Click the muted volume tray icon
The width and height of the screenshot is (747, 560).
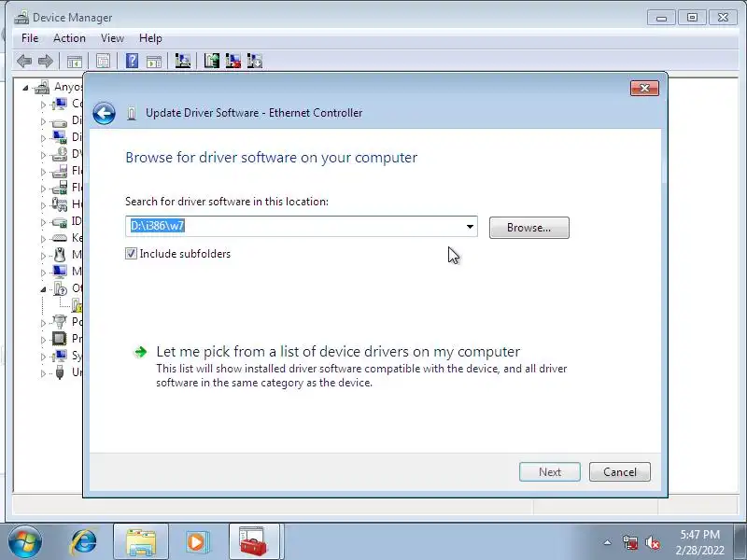[x=652, y=542]
